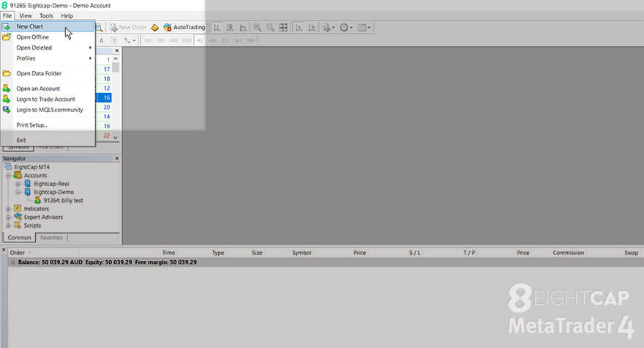Viewport: 644px width, 348px height.
Task: Sort by the Commission column header
Action: 568,253
